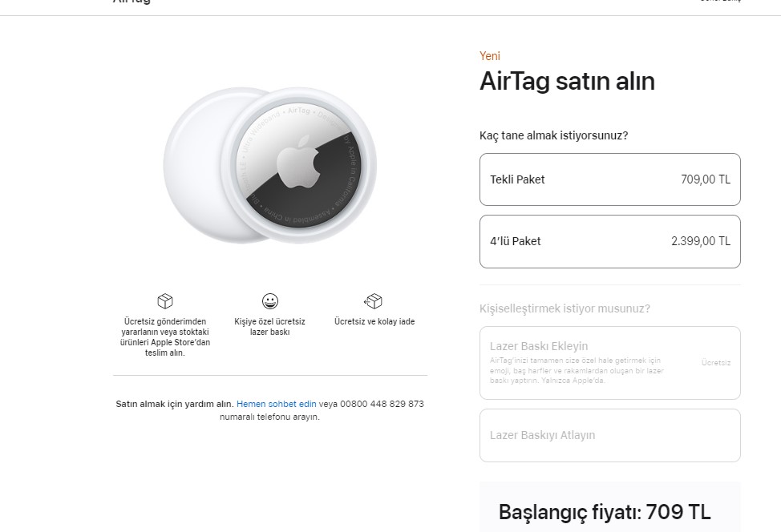This screenshot has height=532, width=781.
Task: Click the Yeni badge above the title
Action: click(x=489, y=56)
